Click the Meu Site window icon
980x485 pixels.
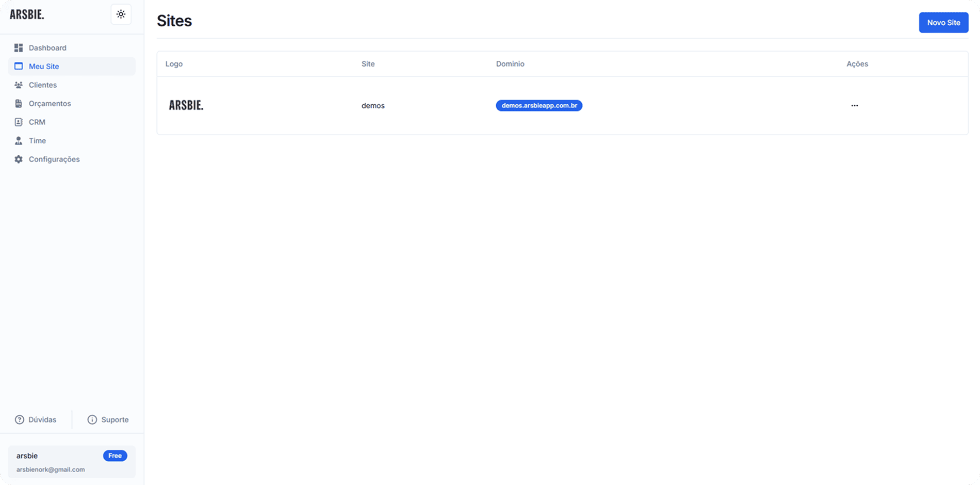pyautogui.click(x=19, y=67)
